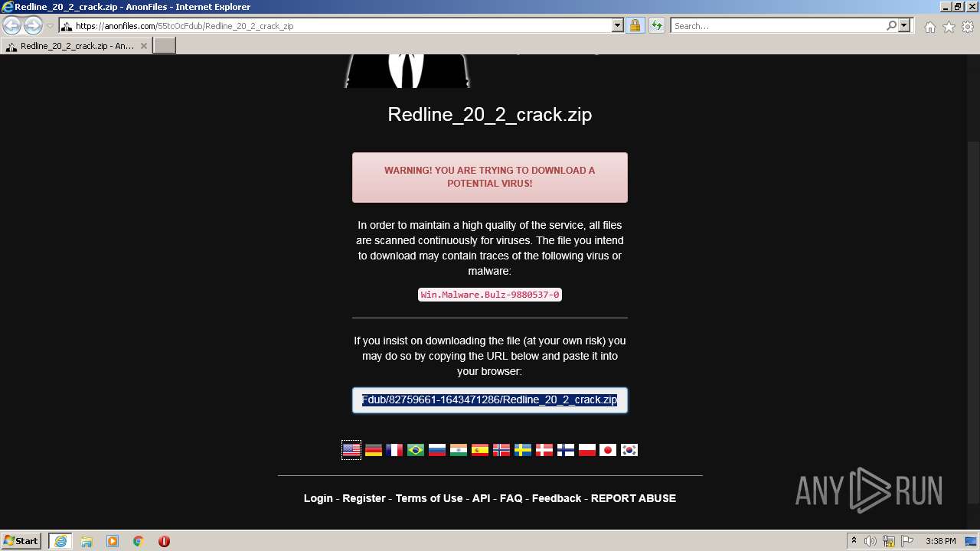The height and width of the screenshot is (551, 980).
Task: Switch language with the Spanish flag
Action: 480,450
